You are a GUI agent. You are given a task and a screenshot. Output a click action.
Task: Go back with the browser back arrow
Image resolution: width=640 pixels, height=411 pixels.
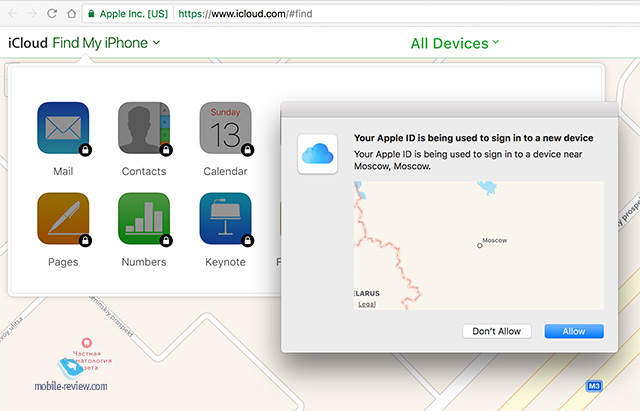[13, 13]
